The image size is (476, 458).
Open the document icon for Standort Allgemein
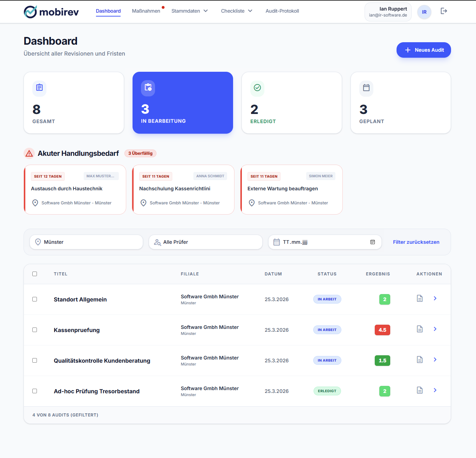pos(419,298)
